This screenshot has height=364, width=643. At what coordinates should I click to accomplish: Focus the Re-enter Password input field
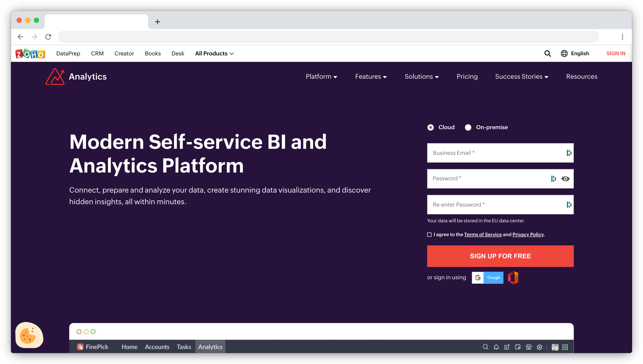500,204
